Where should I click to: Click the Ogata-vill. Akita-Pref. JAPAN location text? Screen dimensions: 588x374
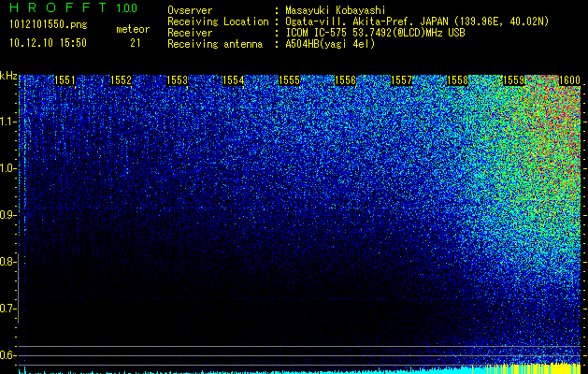pos(417,22)
